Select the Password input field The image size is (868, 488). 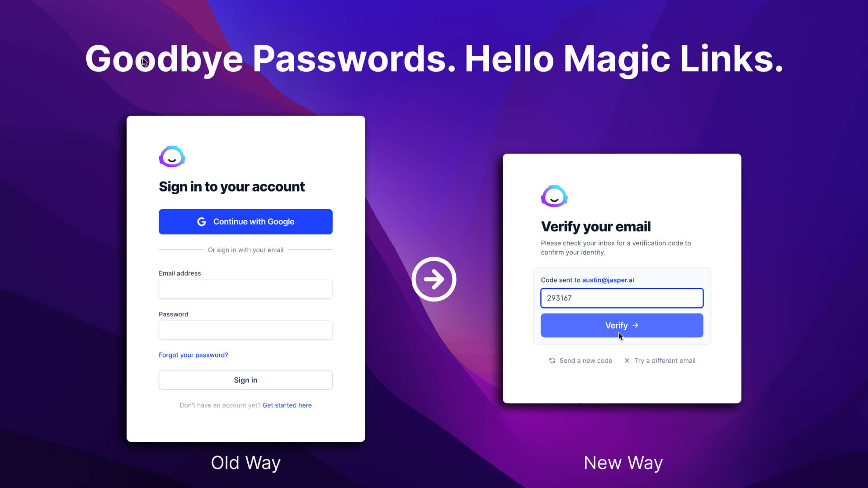[x=245, y=330]
